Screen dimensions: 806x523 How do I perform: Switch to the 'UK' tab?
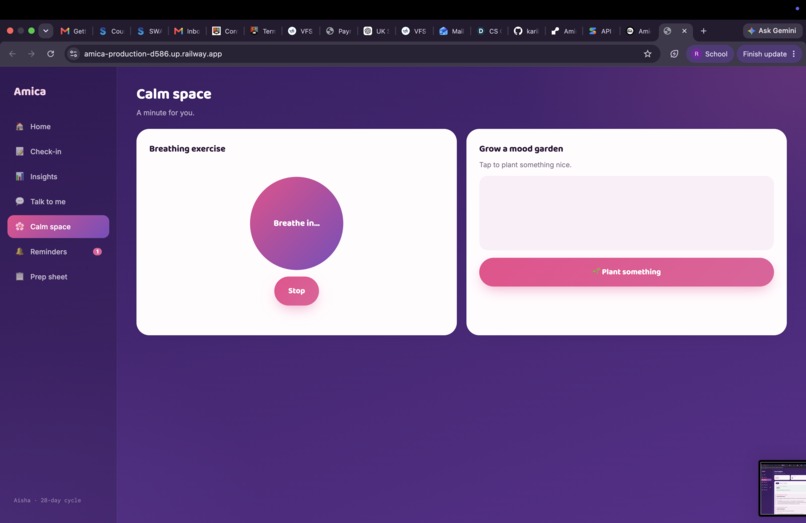[376, 31]
